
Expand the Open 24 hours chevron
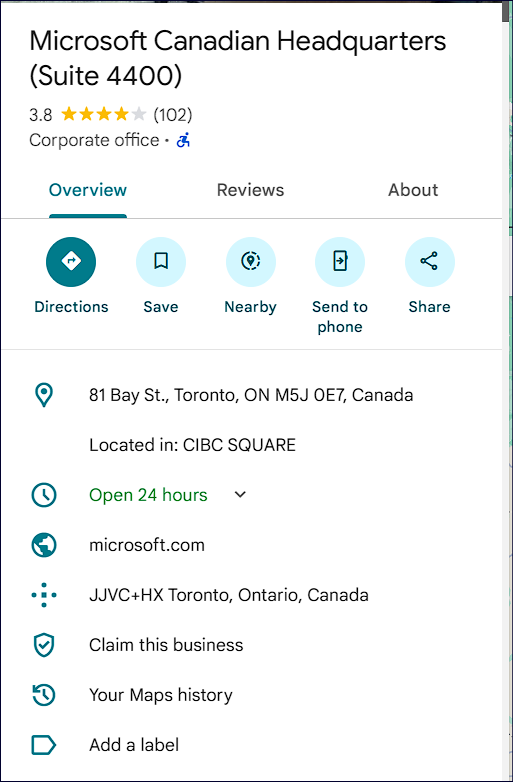pos(240,495)
